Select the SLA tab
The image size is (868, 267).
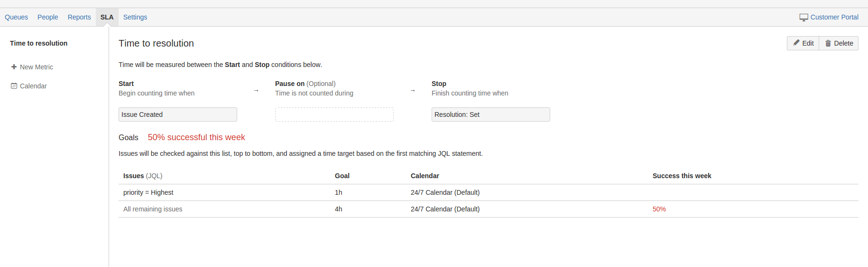coord(107,17)
